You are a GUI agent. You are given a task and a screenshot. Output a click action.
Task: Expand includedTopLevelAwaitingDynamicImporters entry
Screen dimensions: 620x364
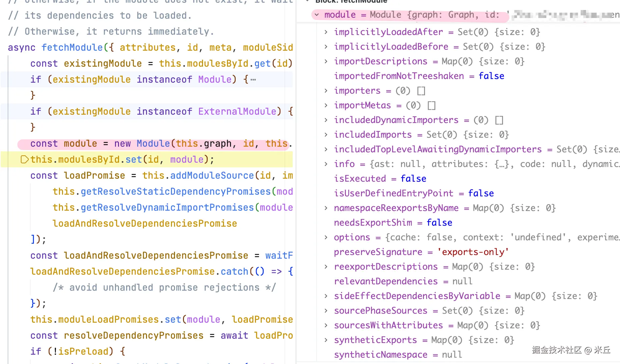326,149
